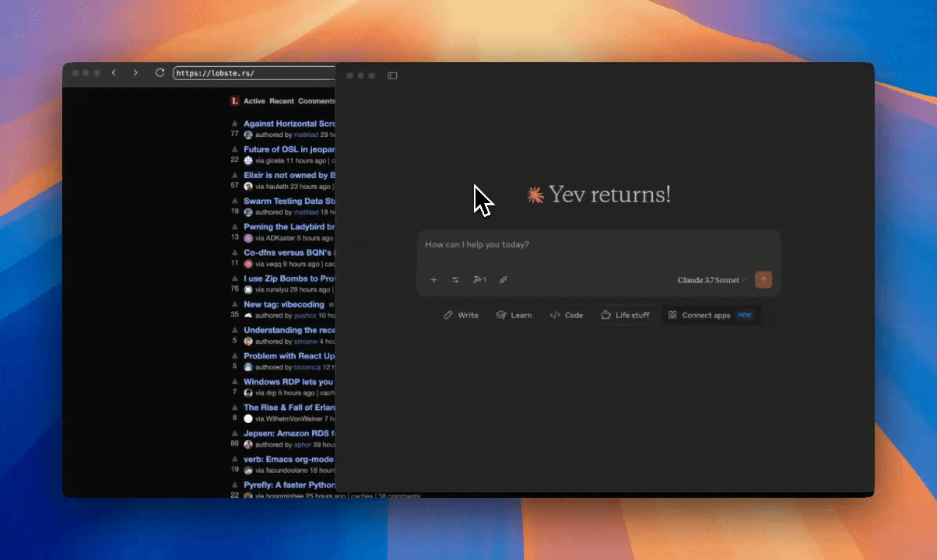The height and width of the screenshot is (560, 937).
Task: Open the attachments menu with the plus icon
Action: pyautogui.click(x=433, y=279)
